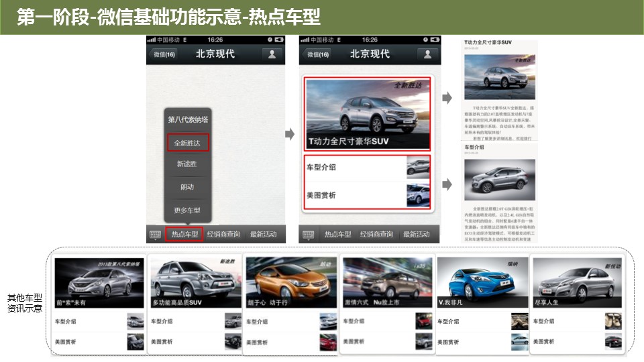Select 第八代索纳塔 in the popup menu
Screen dimensions: 644x362
click(x=188, y=120)
